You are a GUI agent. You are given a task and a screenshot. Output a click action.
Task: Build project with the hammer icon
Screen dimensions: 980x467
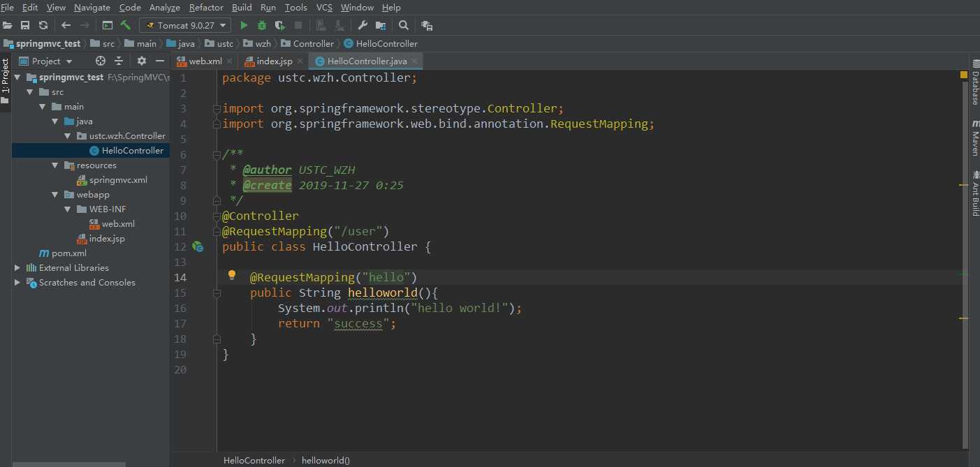[126, 25]
